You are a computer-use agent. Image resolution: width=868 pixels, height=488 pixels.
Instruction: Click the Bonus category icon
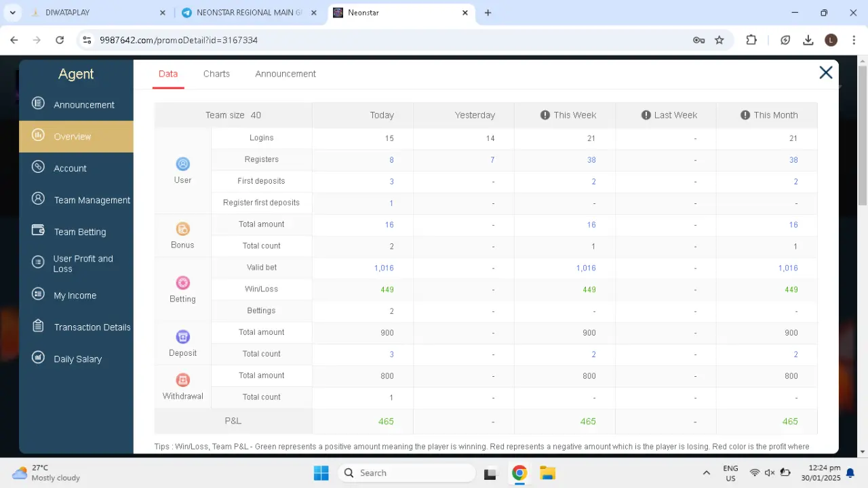pos(182,229)
